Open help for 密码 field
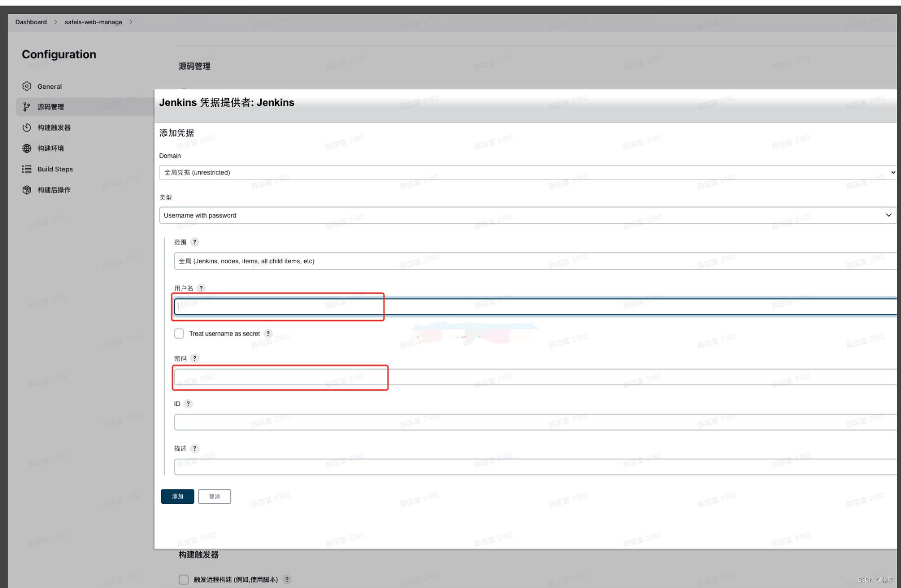The height and width of the screenshot is (588, 901). 195,358
